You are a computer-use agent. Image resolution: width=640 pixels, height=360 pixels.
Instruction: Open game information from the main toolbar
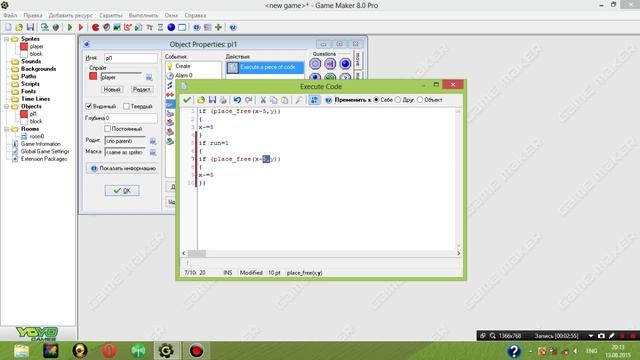(x=197, y=27)
